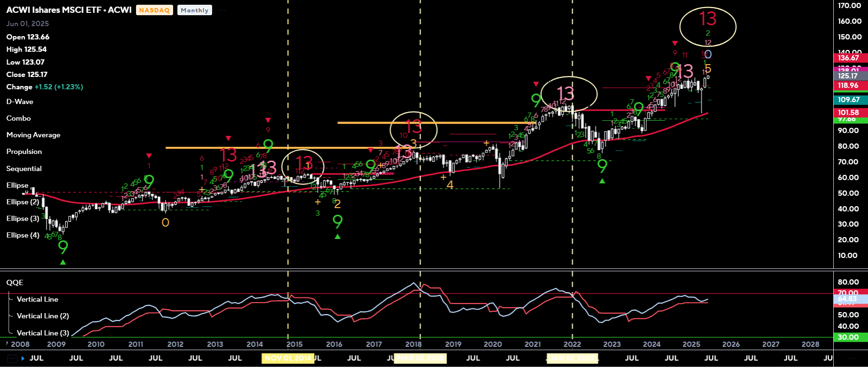Image resolution: width=868 pixels, height=372 pixels.
Task: Select the circled red 13 at chart top
Action: pos(707,19)
